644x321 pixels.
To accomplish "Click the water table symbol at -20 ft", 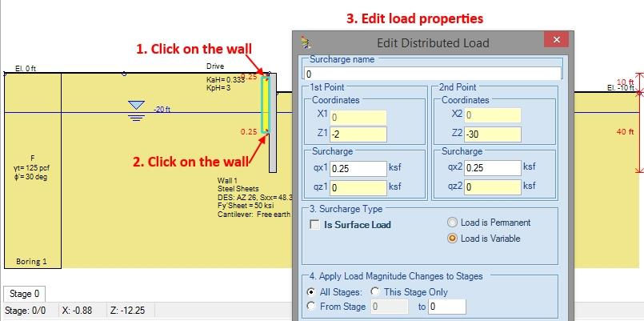I will 136,111.
